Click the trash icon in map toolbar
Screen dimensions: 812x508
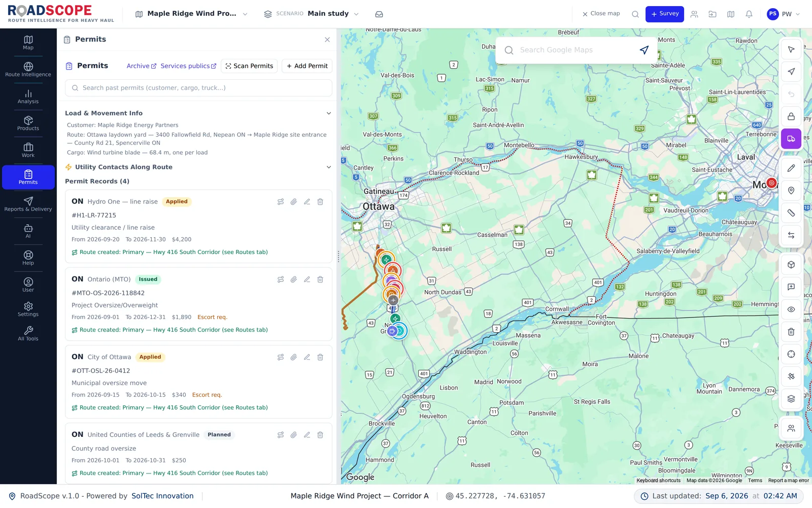(791, 332)
